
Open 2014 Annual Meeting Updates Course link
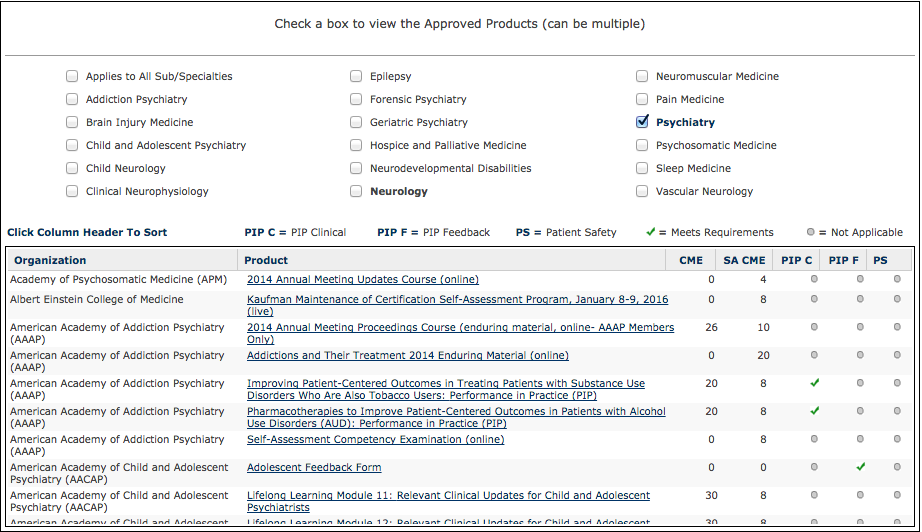(362, 279)
